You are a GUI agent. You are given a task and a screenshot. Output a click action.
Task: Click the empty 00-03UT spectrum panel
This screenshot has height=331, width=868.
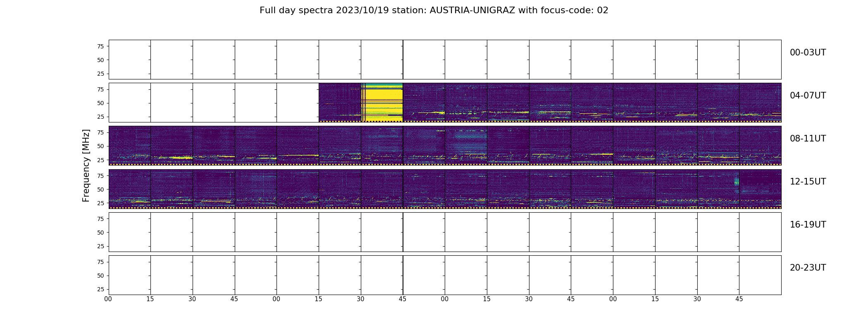click(445, 60)
